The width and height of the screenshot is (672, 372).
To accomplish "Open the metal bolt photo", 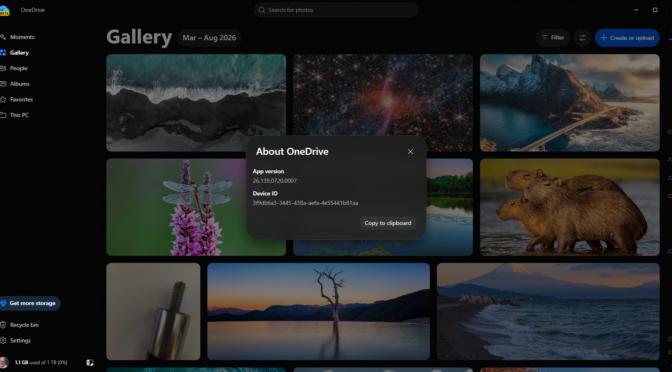I will coord(153,312).
